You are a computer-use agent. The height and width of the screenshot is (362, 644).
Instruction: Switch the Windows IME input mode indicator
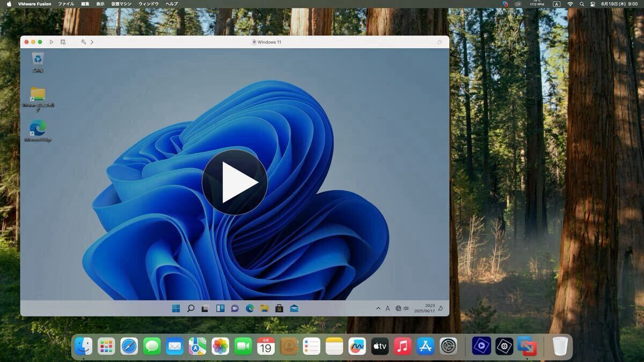[x=387, y=308]
